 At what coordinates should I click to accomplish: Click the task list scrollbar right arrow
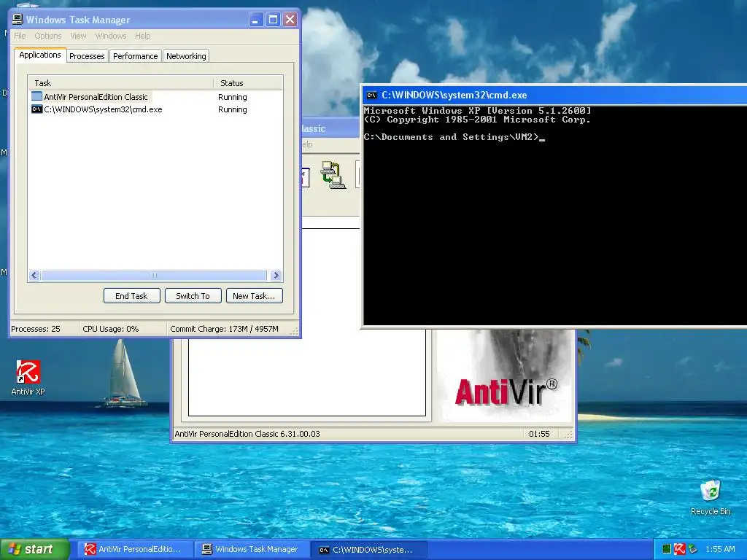click(x=276, y=275)
